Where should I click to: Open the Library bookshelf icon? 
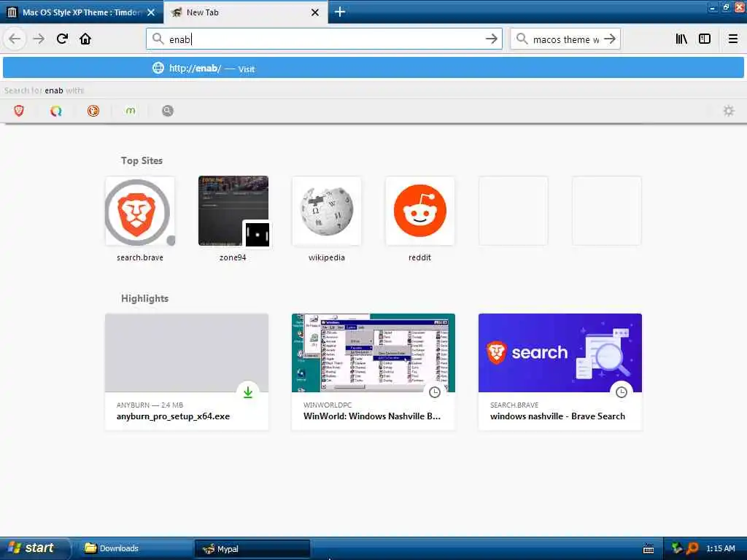(681, 39)
